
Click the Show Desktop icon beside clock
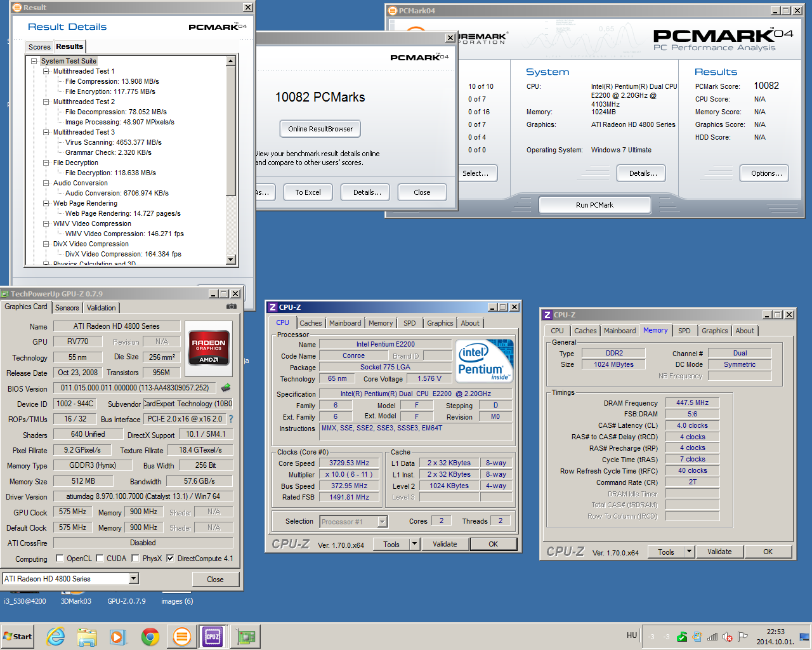[x=804, y=637]
